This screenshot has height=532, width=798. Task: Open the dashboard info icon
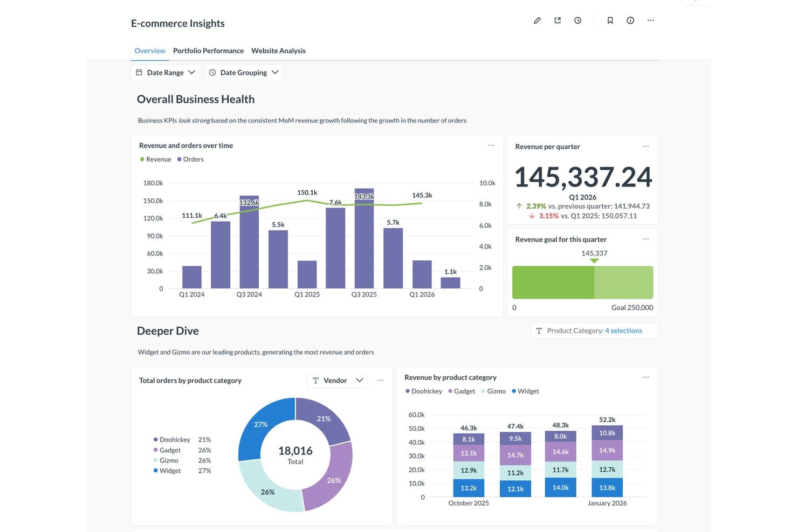[630, 20]
